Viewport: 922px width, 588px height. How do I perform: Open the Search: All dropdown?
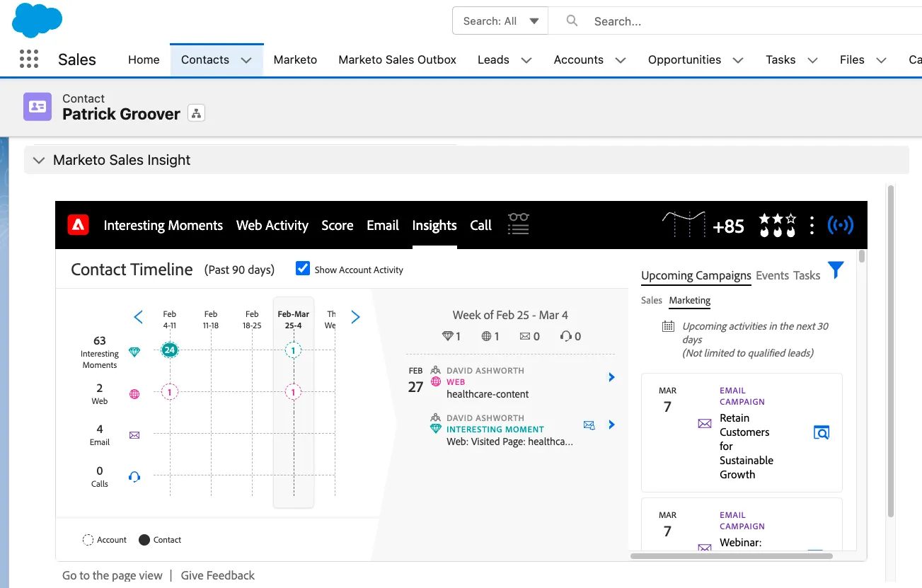pyautogui.click(x=500, y=21)
